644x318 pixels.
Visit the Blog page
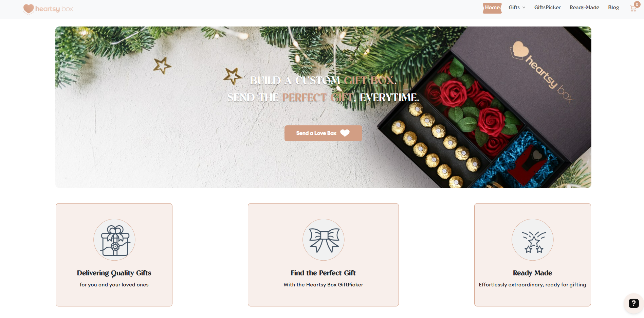[613, 7]
